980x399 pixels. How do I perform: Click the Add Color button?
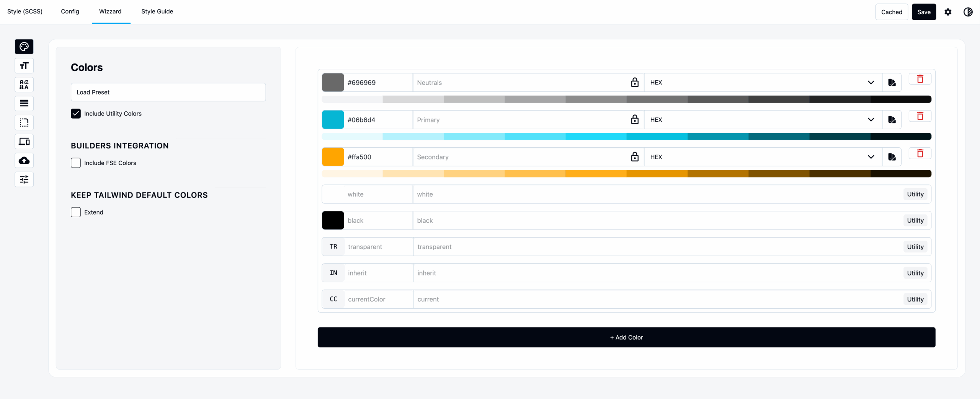(626, 337)
